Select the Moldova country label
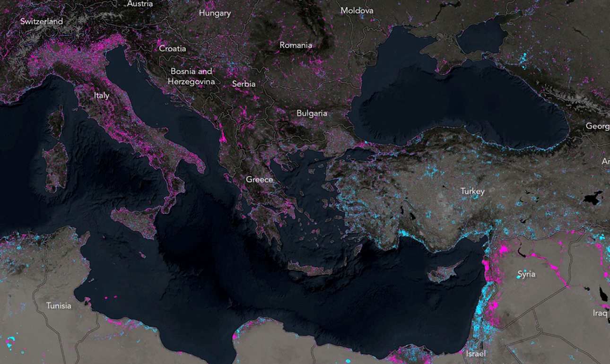Screen dimensions: 610x364 point(357,10)
